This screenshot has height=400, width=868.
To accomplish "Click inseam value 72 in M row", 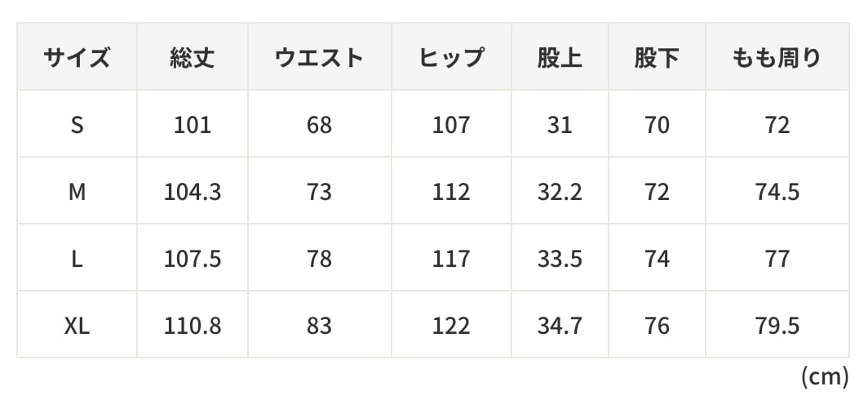I will [657, 192].
